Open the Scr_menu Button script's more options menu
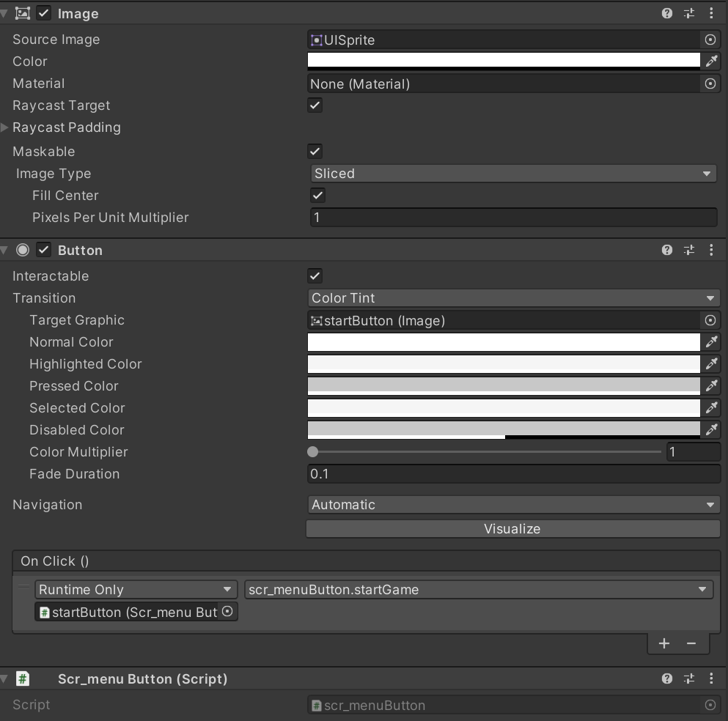This screenshot has width=728, height=721. coord(710,679)
